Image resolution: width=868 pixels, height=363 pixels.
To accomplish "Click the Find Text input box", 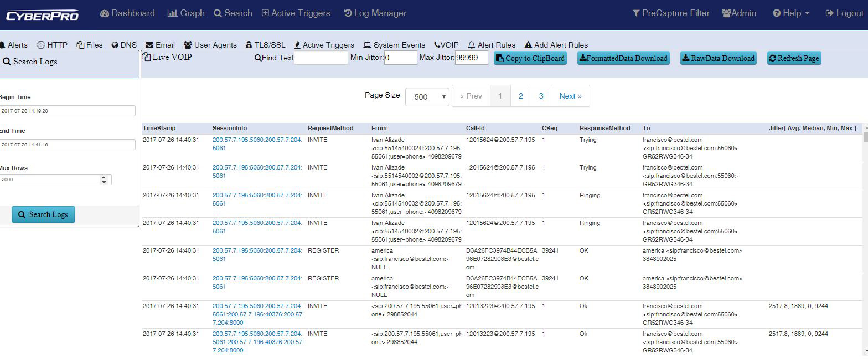I will coord(321,58).
